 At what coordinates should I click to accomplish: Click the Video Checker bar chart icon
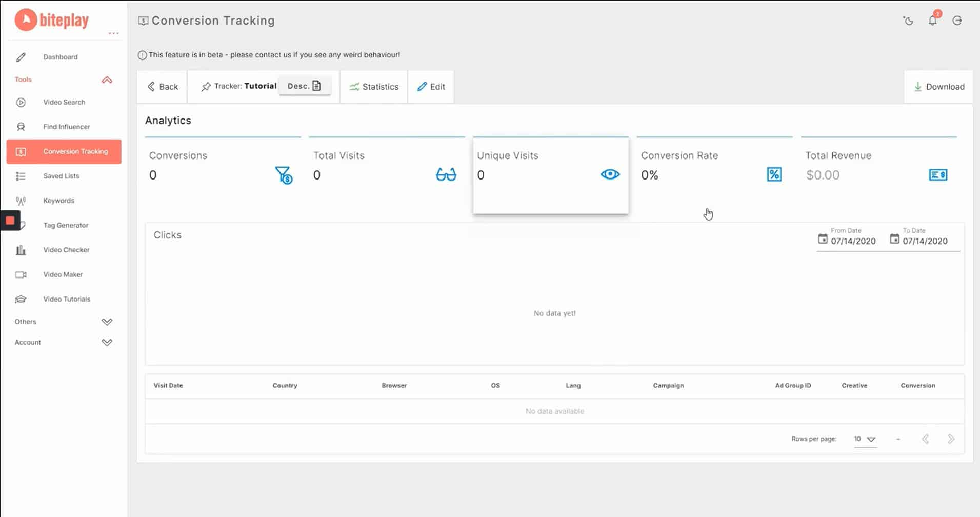[21, 250]
